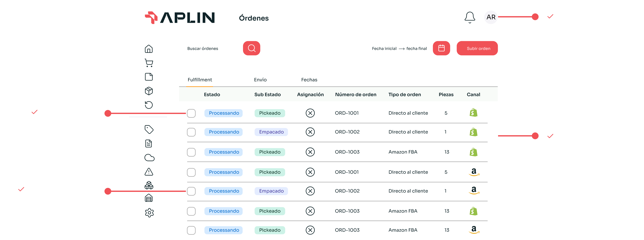Click the Amazon channel icon on ORD-1001
This screenshot has height=240, width=644.
474,172
